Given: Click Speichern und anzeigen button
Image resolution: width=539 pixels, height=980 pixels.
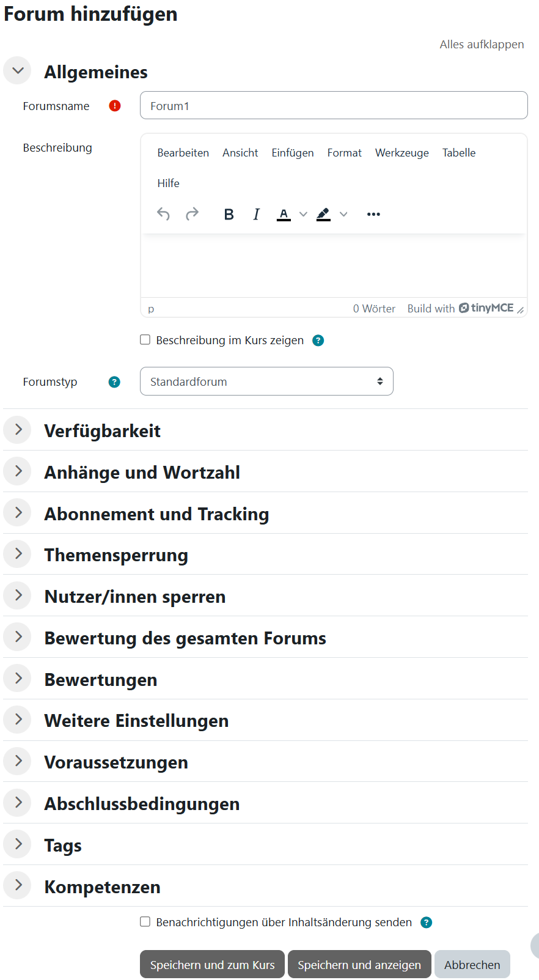Looking at the screenshot, I should [359, 965].
